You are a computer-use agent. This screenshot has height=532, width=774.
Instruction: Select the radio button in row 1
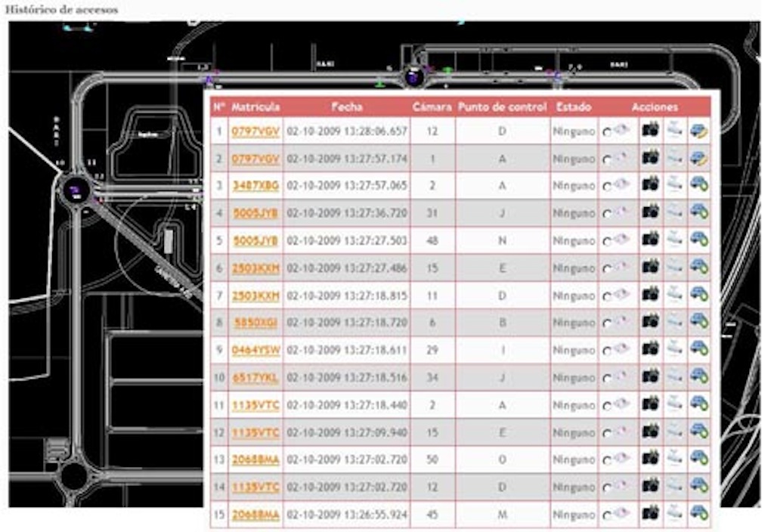click(x=607, y=133)
